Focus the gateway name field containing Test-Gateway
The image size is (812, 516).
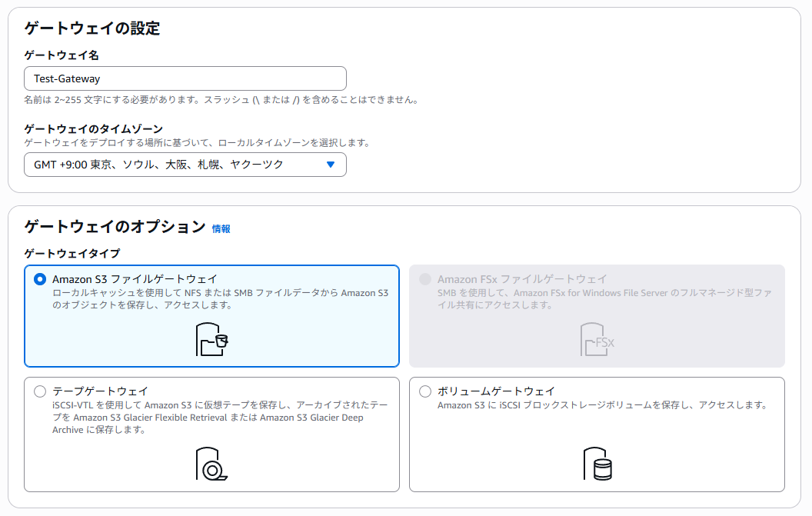[185, 78]
